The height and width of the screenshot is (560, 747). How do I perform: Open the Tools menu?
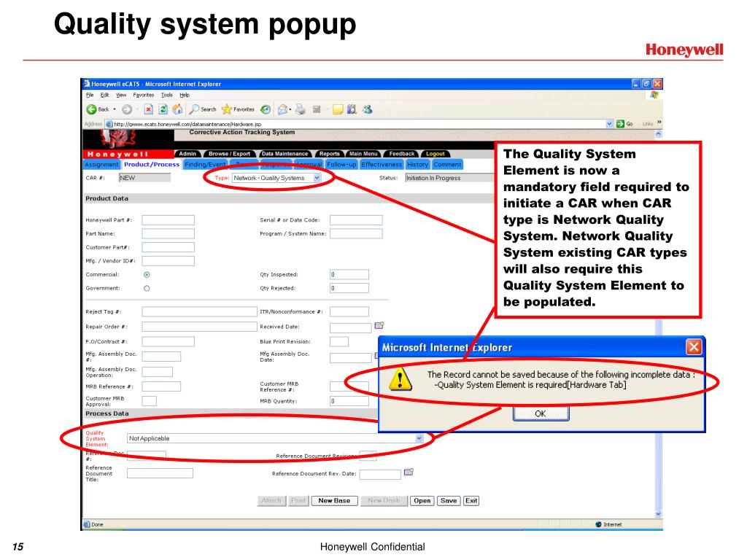167,96
